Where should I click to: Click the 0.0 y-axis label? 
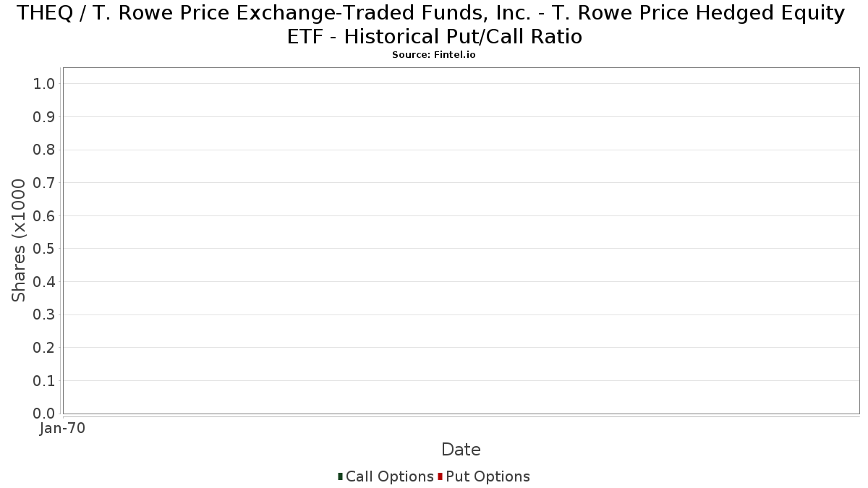click(x=44, y=414)
